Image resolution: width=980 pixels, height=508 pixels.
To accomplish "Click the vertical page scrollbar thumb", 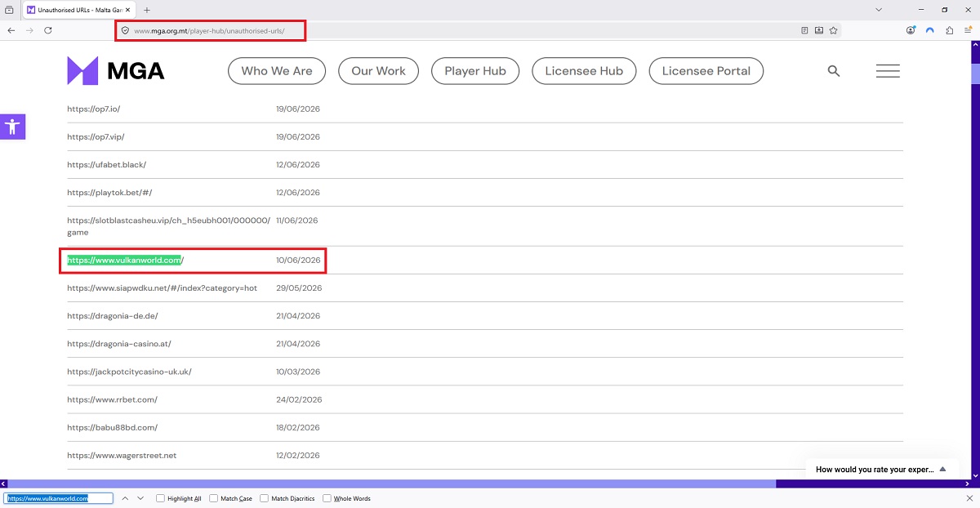I will 975,73.
